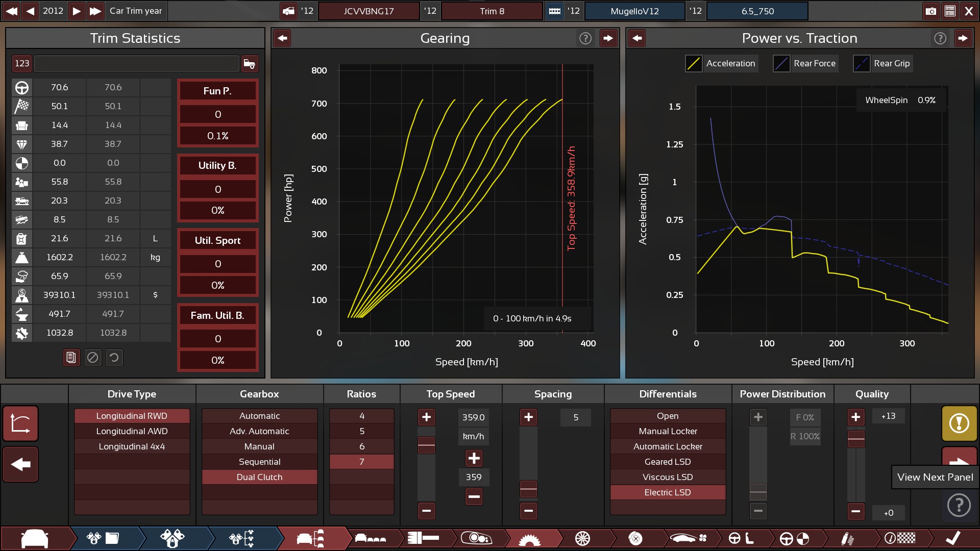Click the clipboard copy stats icon
Image resolution: width=980 pixels, height=551 pixels.
71,357
